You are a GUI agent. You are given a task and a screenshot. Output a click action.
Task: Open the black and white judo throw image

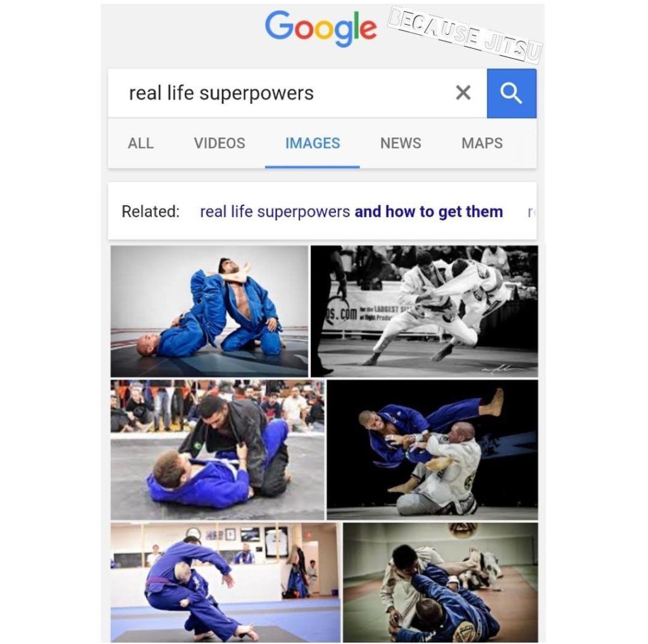(x=425, y=311)
